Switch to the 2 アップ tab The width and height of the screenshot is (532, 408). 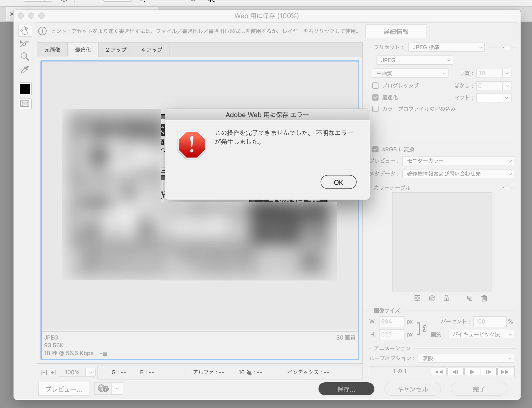coord(116,50)
